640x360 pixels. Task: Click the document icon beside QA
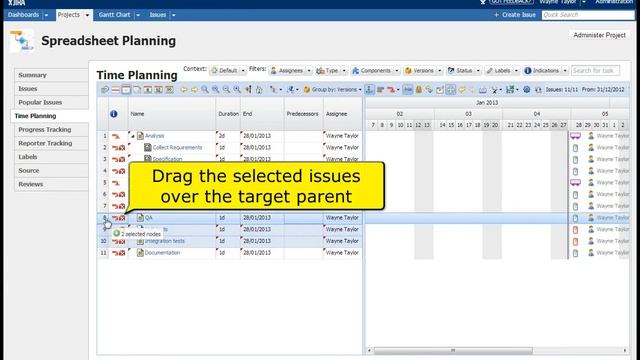coord(140,218)
